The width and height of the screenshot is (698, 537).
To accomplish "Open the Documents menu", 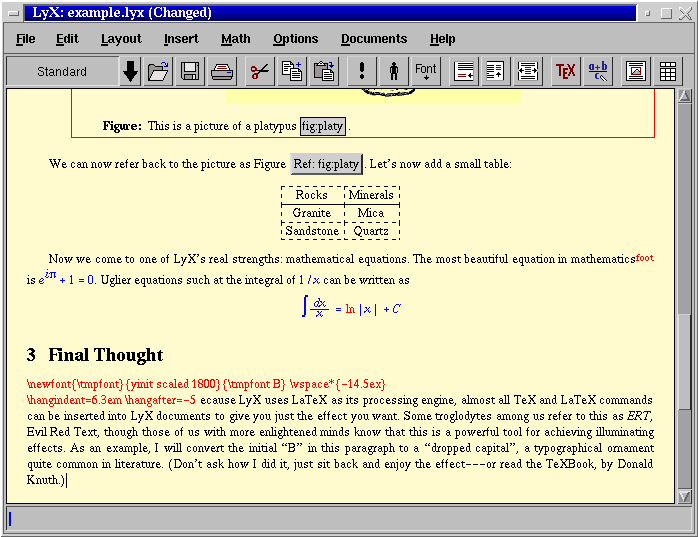I will (x=374, y=39).
